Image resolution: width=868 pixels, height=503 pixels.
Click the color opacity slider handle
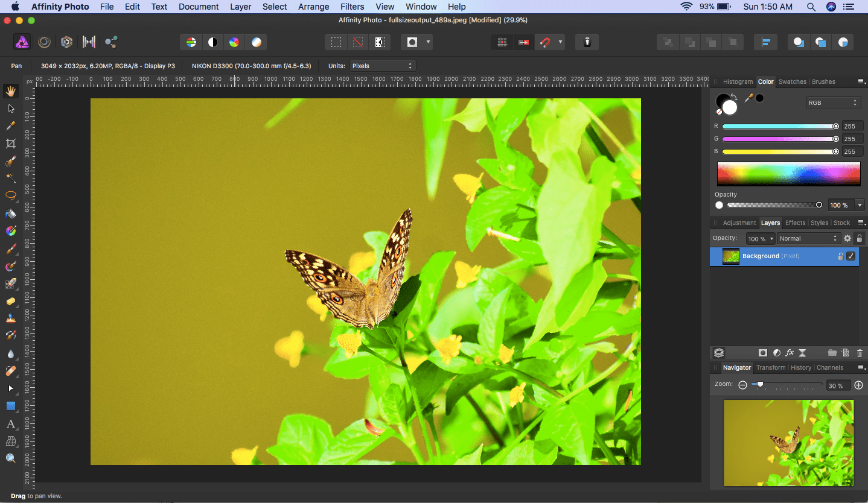[x=819, y=205]
